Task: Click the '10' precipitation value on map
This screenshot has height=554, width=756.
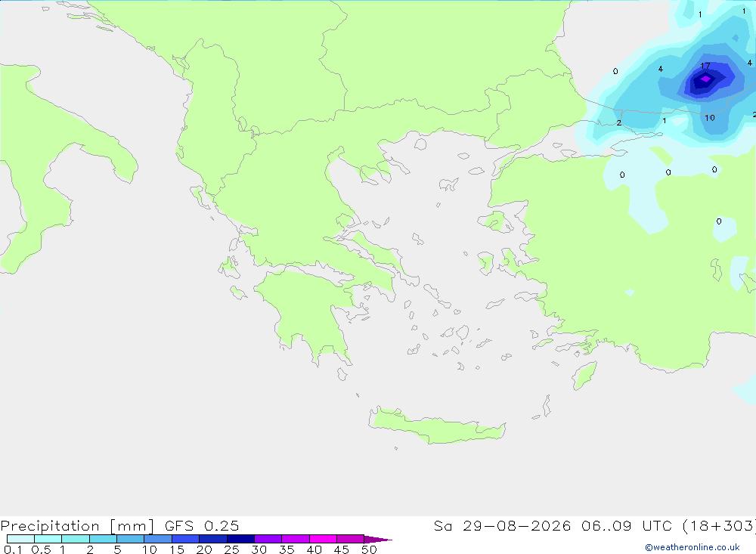Action: (x=710, y=118)
